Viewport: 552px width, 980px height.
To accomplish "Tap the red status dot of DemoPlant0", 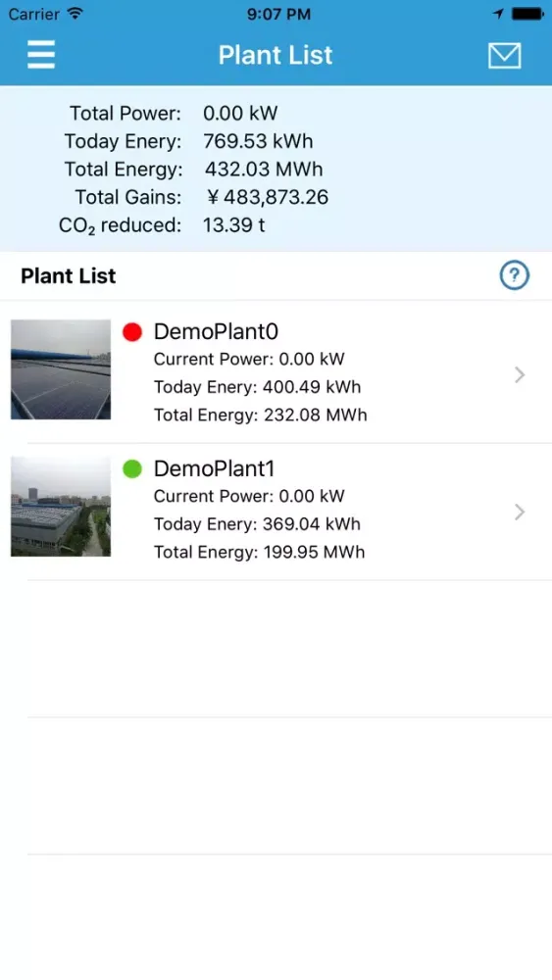I will (x=132, y=331).
